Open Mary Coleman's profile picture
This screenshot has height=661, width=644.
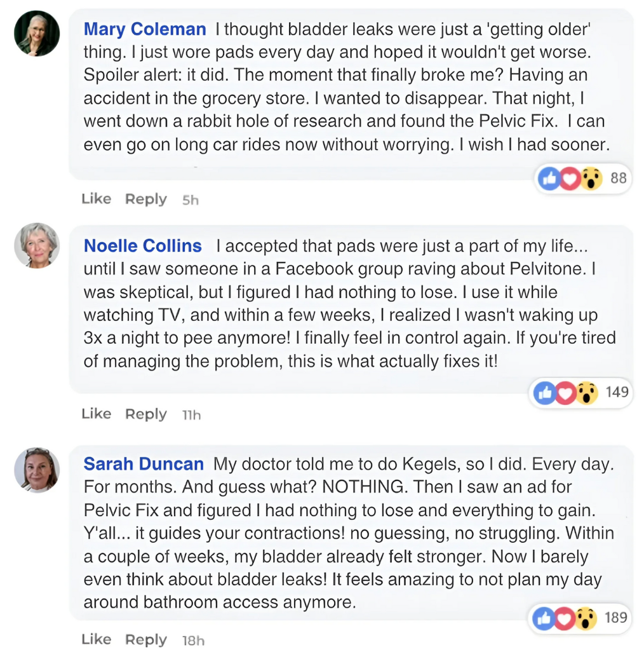[37, 33]
